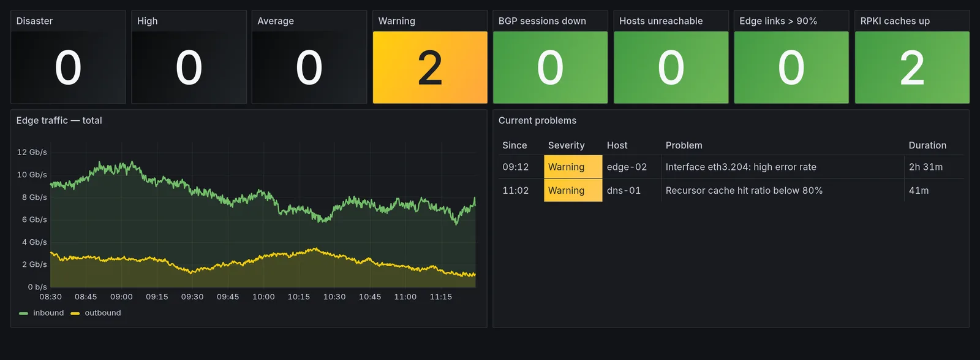Click the 10:00 time axis label
980x360 pixels.
tap(263, 297)
